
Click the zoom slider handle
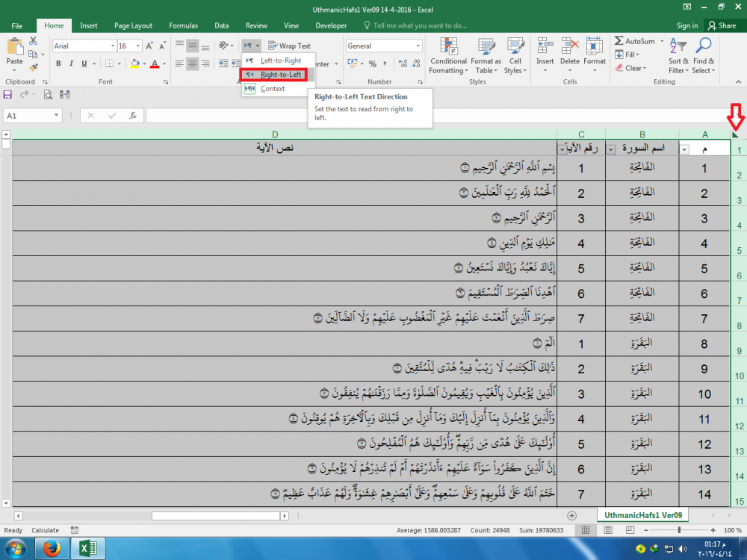tap(679, 530)
